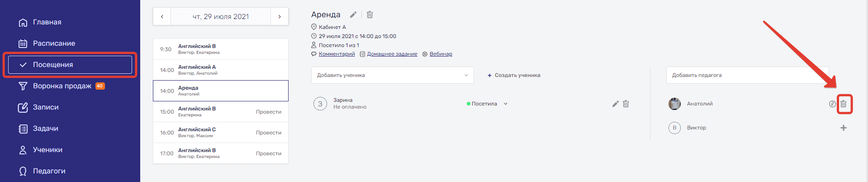Image resolution: width=868 pixels, height=182 pixels.
Task: Open the Комментарий link
Action: coord(337,54)
